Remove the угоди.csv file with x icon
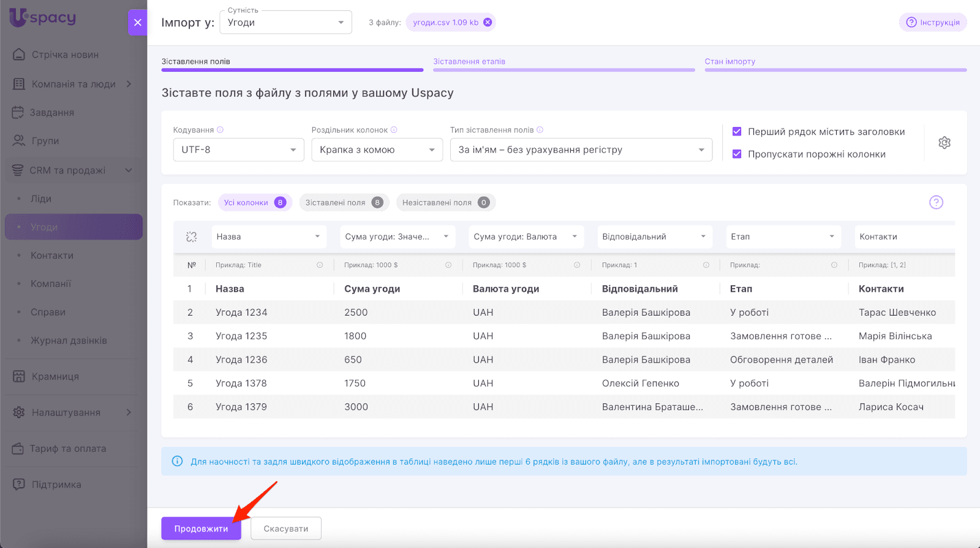 click(488, 23)
